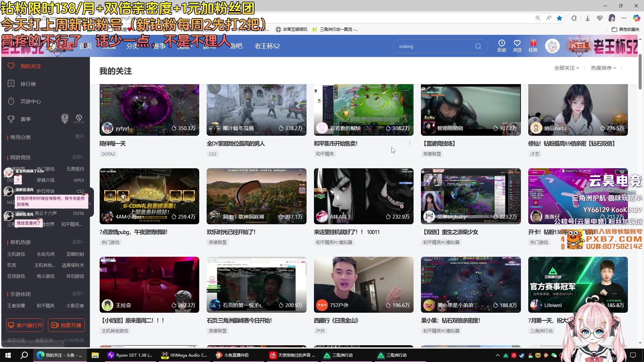644x362 pixels.
Task: Expand 常用分类 with the 展开 toggle
Action: click(79, 136)
